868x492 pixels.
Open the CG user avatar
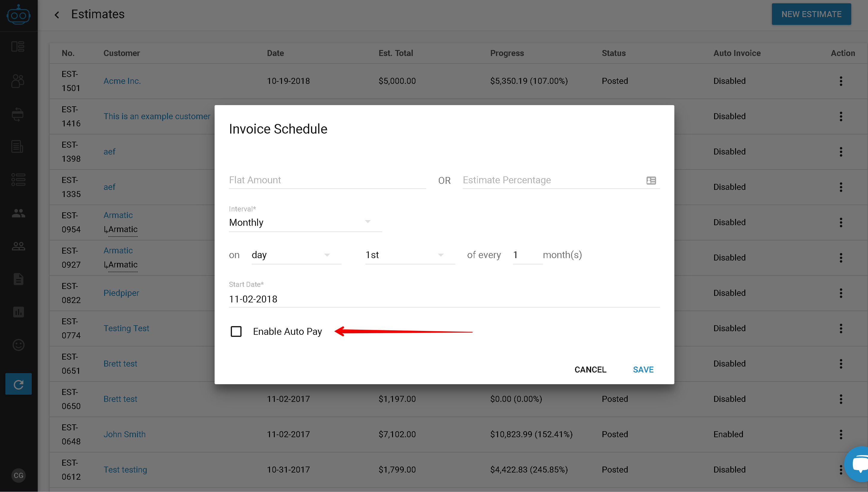19,476
